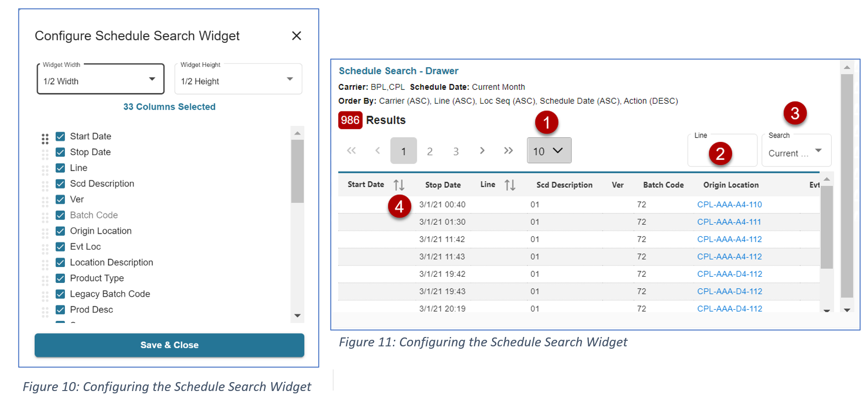Image resolution: width=868 pixels, height=399 pixels.
Task: Jump to the last results page arrow
Action: click(x=508, y=151)
